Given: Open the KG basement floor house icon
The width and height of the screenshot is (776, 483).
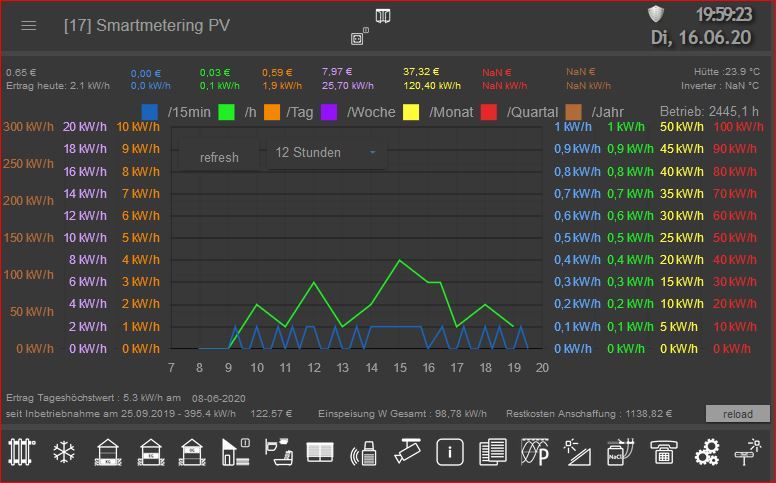Looking at the screenshot, I should click(107, 452).
